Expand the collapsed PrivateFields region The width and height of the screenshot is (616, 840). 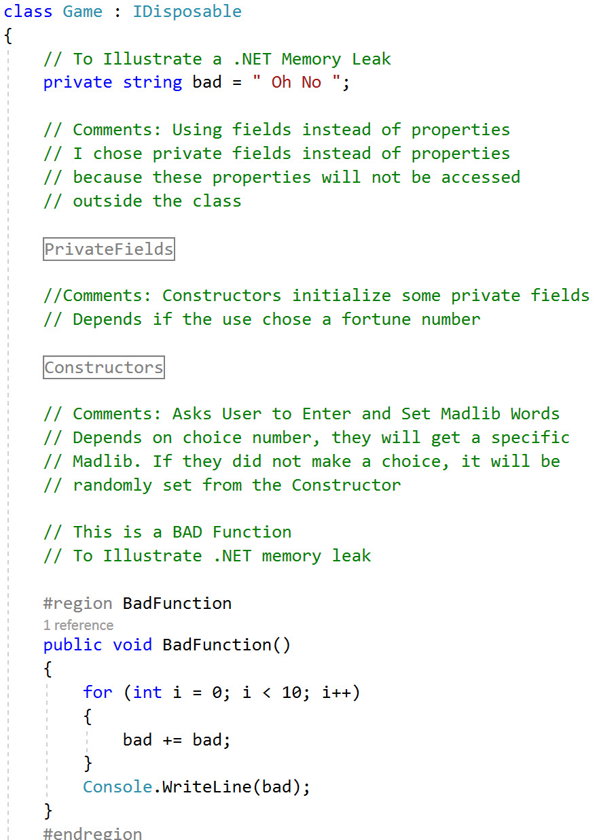[109, 249]
